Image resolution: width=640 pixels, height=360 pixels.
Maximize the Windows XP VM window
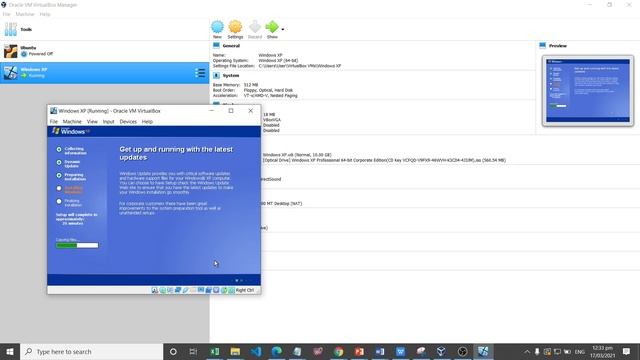231,111
